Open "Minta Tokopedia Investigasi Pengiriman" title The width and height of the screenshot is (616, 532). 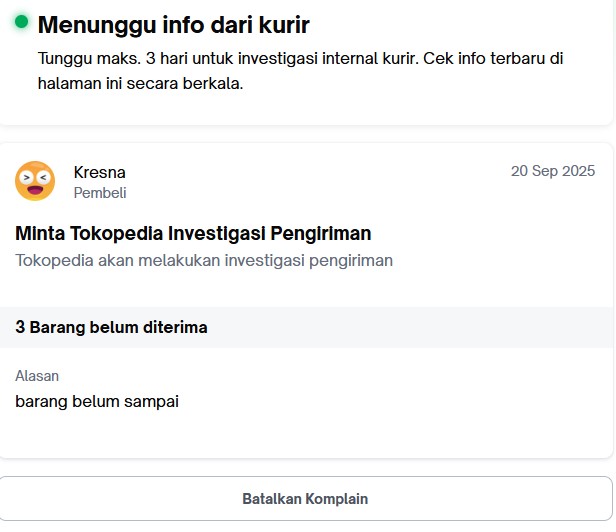193,234
